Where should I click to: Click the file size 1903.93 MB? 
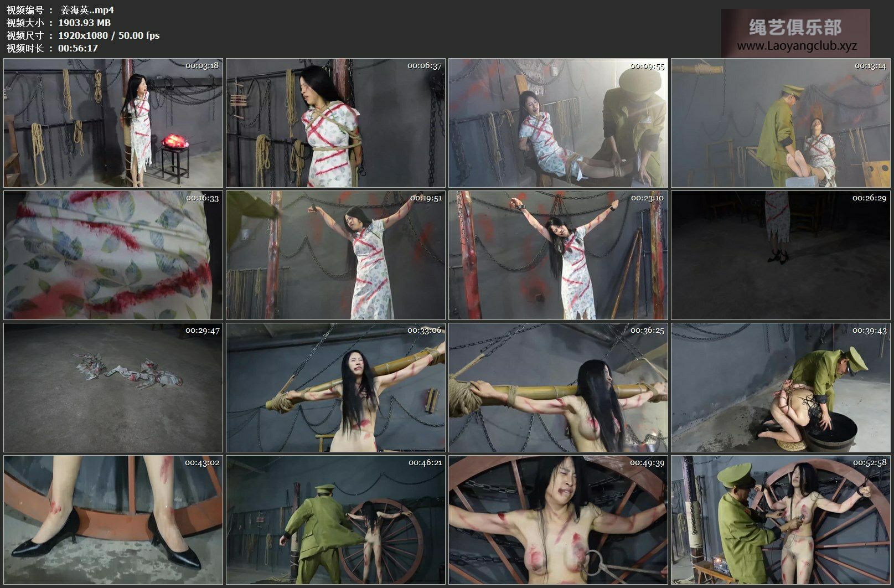coord(84,23)
